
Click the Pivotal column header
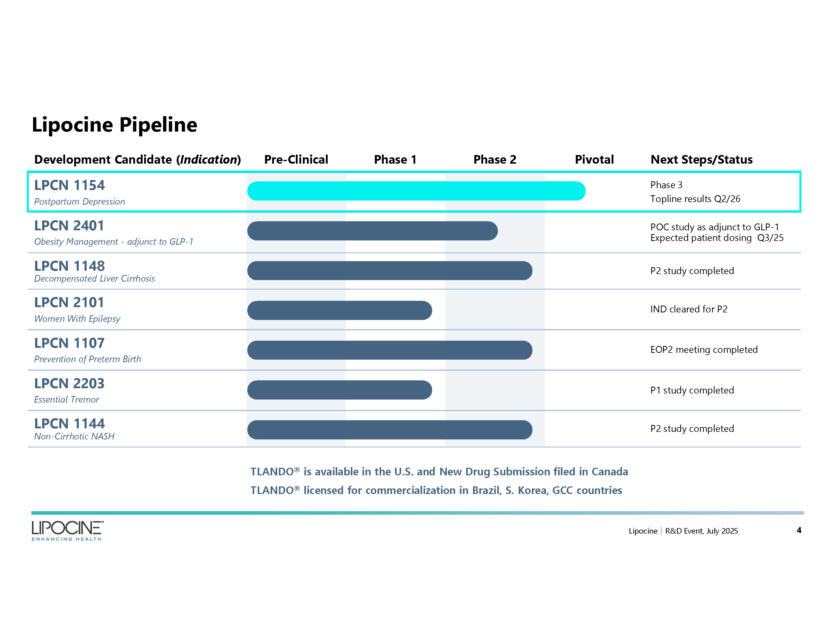(594, 159)
